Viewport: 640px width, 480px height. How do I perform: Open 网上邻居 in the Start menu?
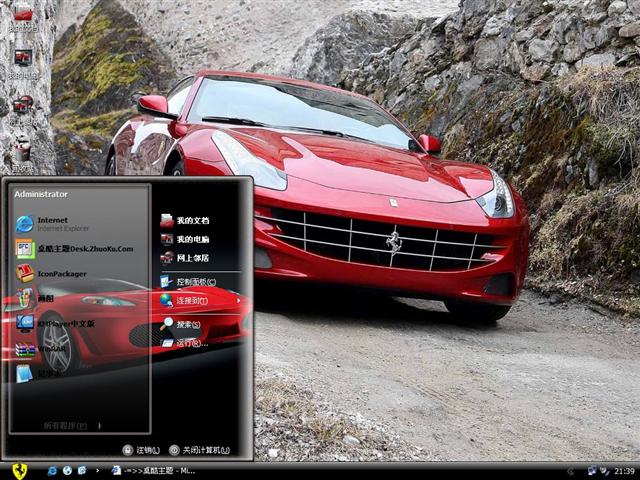pyautogui.click(x=185, y=258)
